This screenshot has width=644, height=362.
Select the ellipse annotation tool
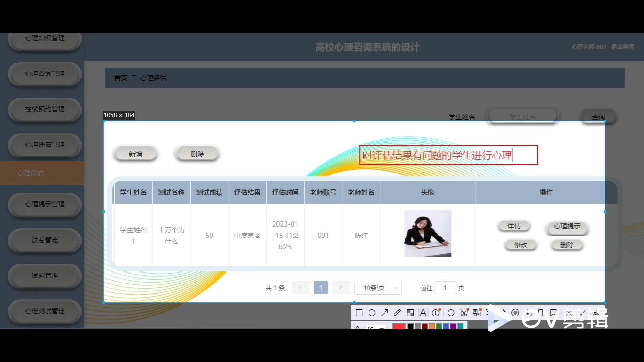372,313
